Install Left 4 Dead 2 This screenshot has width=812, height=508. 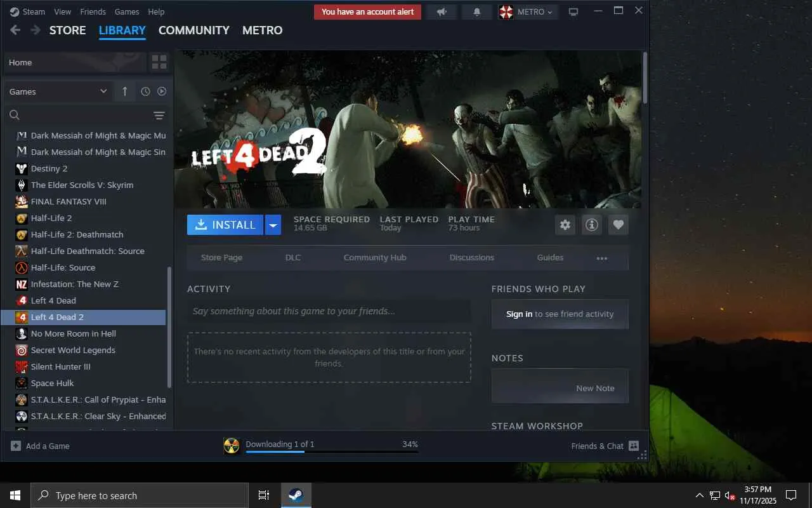pos(225,225)
